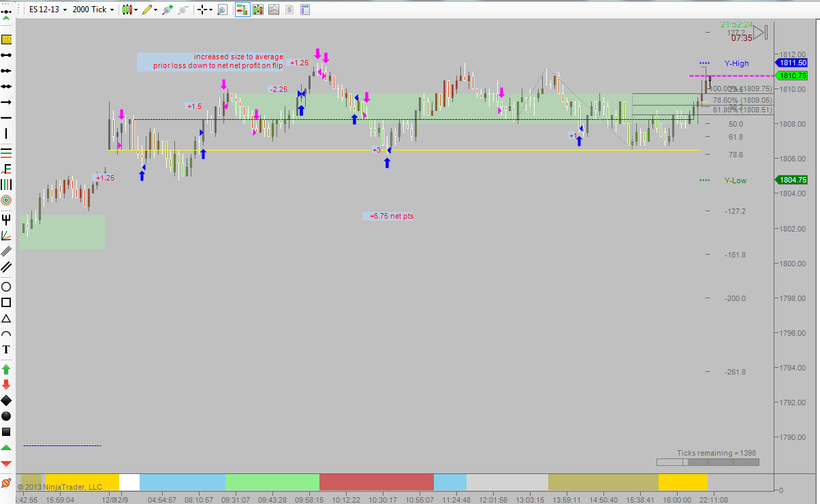Click the 'Ticks remaining = 1398' text
This screenshot has width=820, height=504.
[x=716, y=453]
